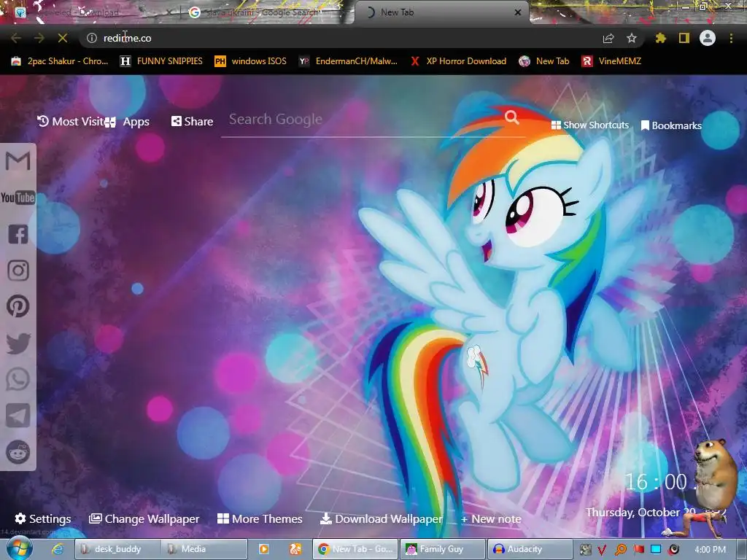This screenshot has width=747, height=560.
Task: Launch Internet Explorer from taskbar
Action: (x=58, y=549)
